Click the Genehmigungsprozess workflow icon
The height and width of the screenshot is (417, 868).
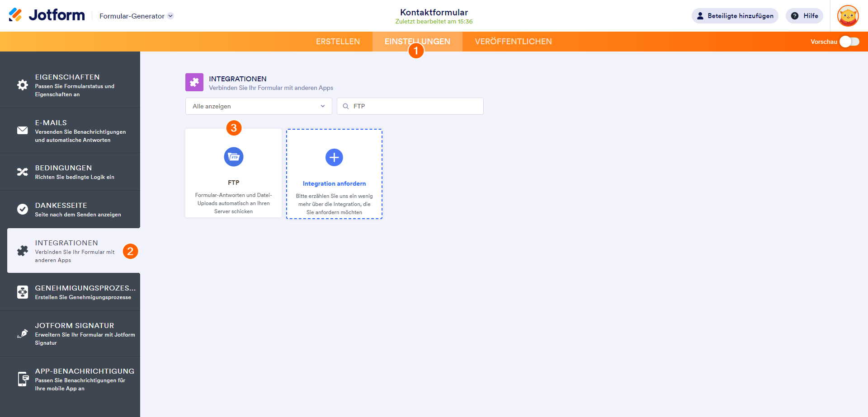(x=23, y=292)
